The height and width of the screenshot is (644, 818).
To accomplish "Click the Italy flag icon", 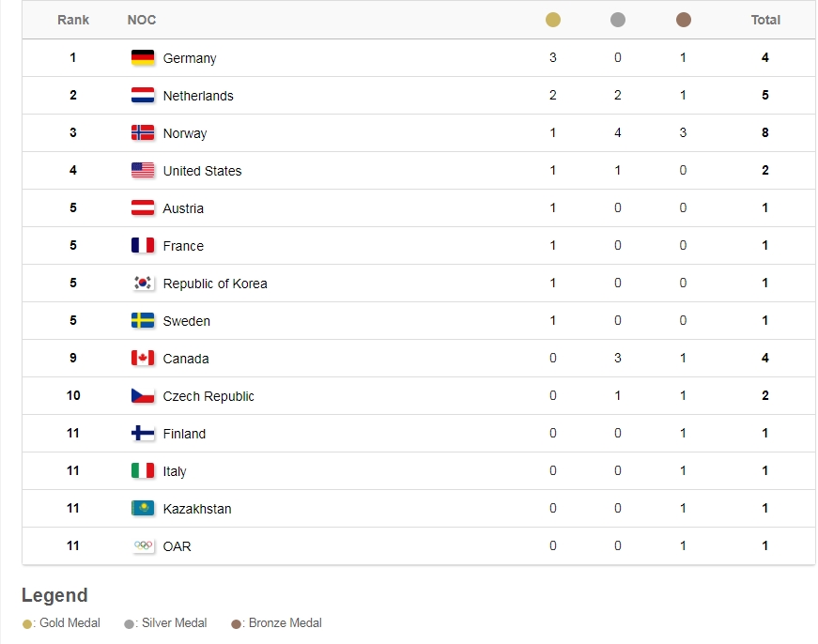I will coord(143,471).
